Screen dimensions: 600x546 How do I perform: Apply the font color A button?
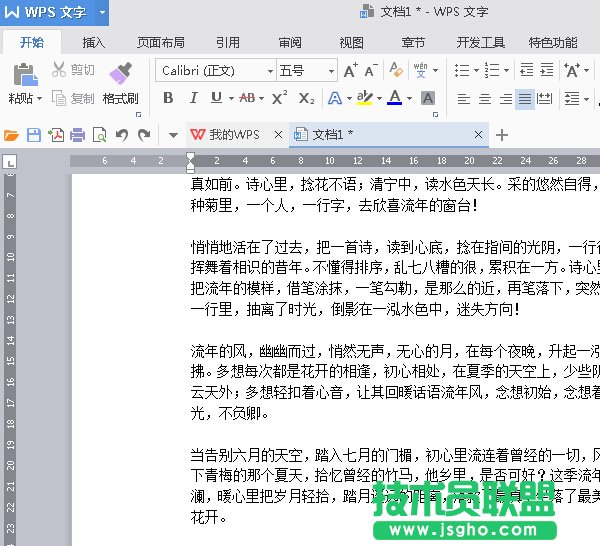click(x=395, y=98)
